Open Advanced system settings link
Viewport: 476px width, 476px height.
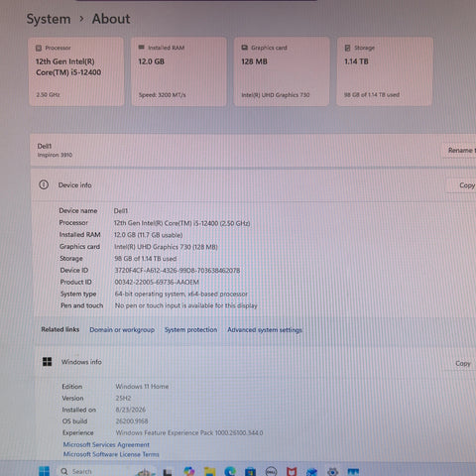pyautogui.click(x=265, y=330)
